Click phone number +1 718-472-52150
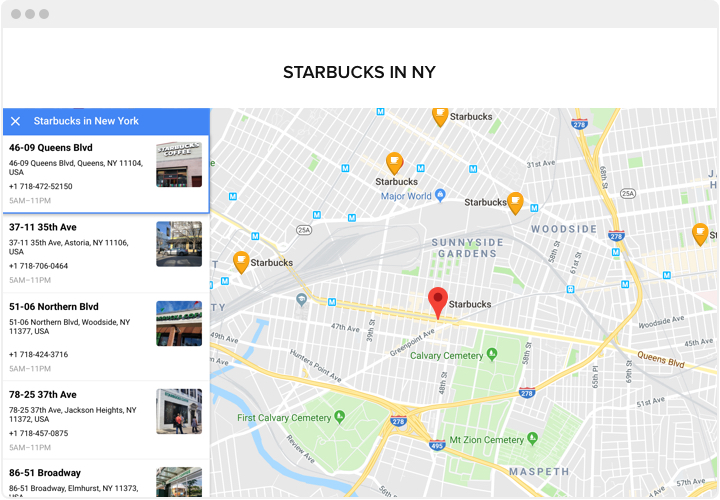The image size is (720, 500). [41, 186]
